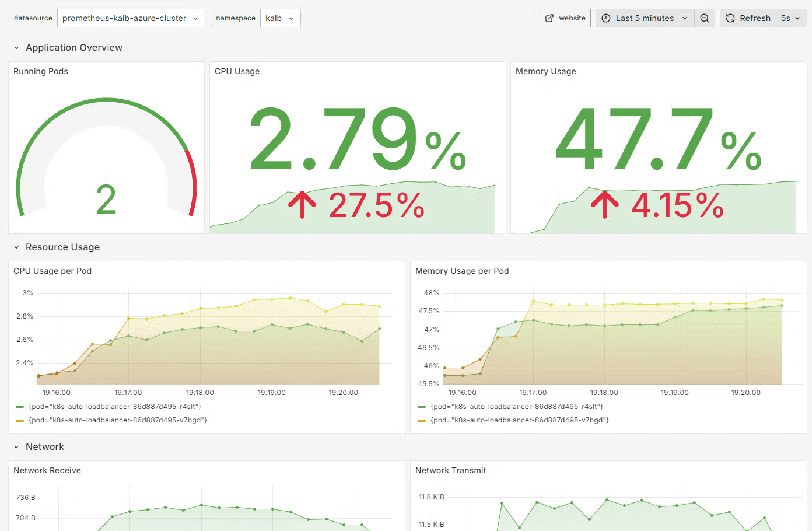The width and height of the screenshot is (812, 531).
Task: Open the Last 5 minutes time picker
Action: point(645,18)
